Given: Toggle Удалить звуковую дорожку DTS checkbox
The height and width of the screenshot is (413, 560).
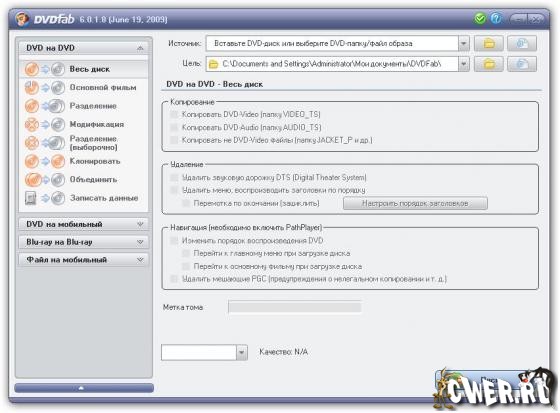Looking at the screenshot, I should 174,178.
